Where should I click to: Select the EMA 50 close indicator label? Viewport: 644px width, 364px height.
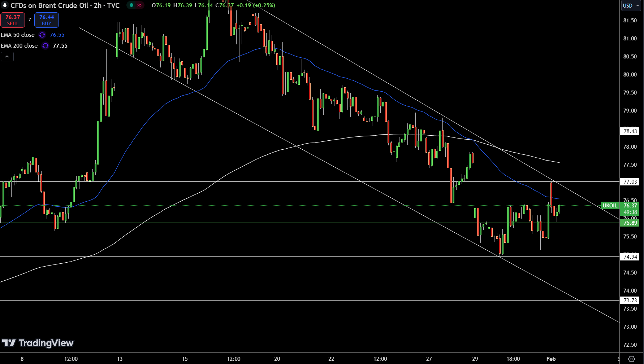tap(18, 35)
